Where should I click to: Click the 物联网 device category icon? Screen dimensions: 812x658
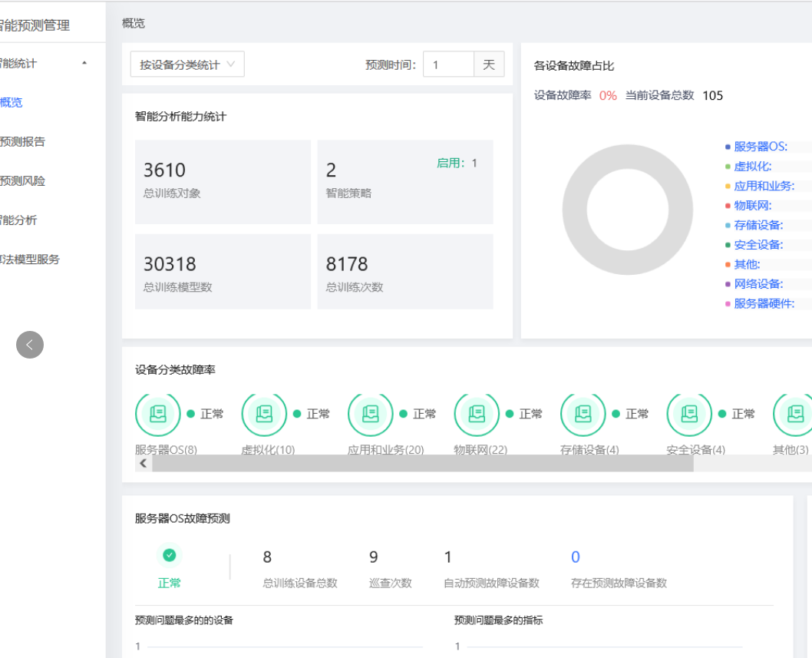point(477,413)
